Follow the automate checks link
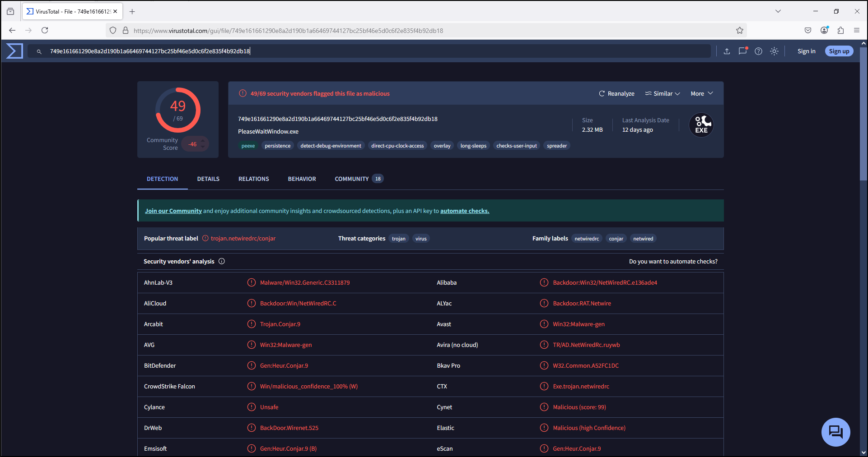This screenshot has height=457, width=868. [465, 211]
